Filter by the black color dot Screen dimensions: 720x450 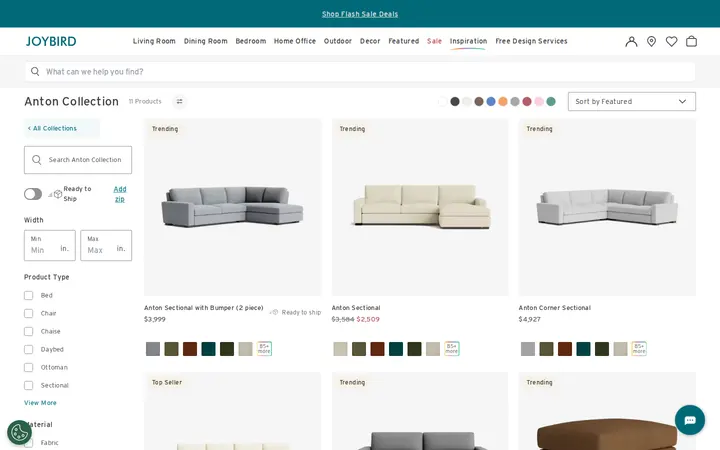[455, 101]
